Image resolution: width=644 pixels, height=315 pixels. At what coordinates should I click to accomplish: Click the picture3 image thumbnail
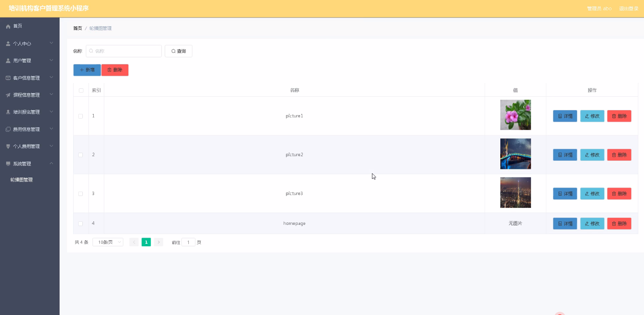pyautogui.click(x=515, y=192)
